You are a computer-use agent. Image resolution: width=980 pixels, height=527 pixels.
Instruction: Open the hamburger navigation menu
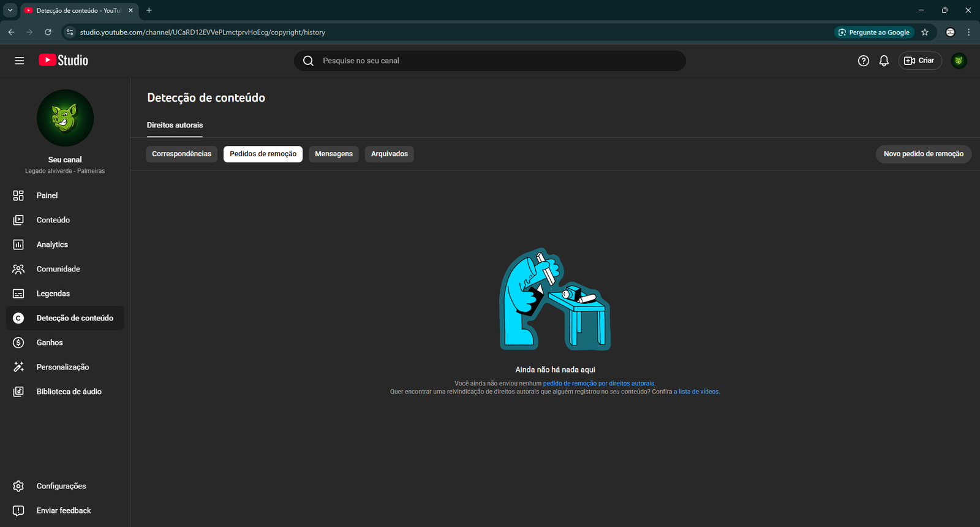pyautogui.click(x=19, y=61)
